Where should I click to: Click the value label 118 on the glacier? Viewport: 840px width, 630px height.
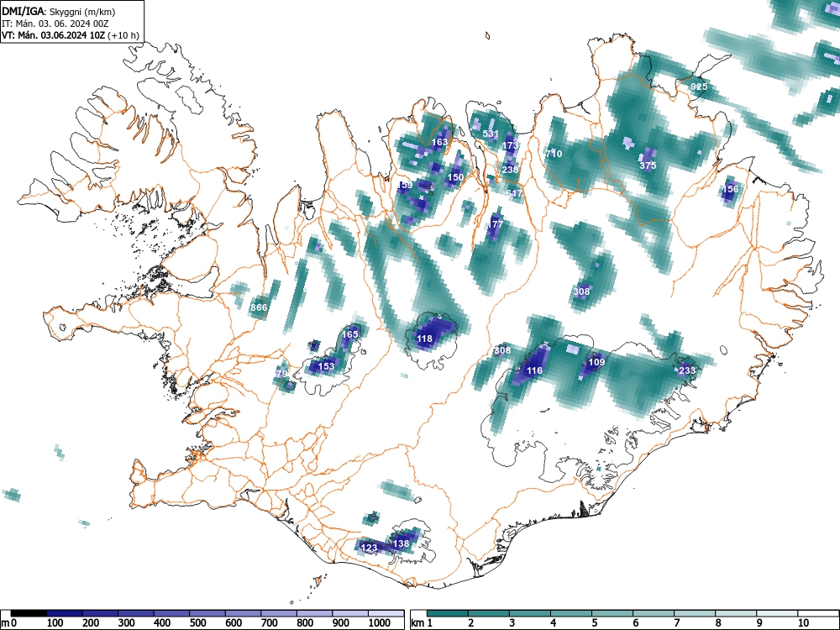(424, 339)
